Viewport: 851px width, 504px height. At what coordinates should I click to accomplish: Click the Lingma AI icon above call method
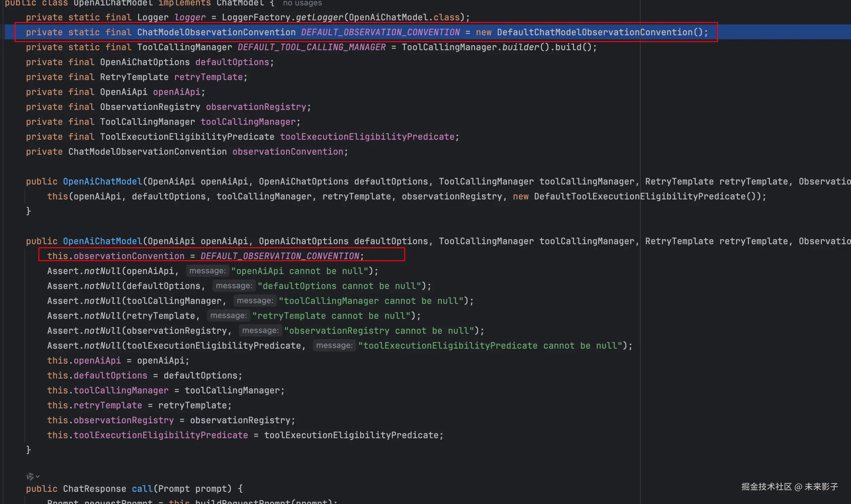tap(30, 476)
